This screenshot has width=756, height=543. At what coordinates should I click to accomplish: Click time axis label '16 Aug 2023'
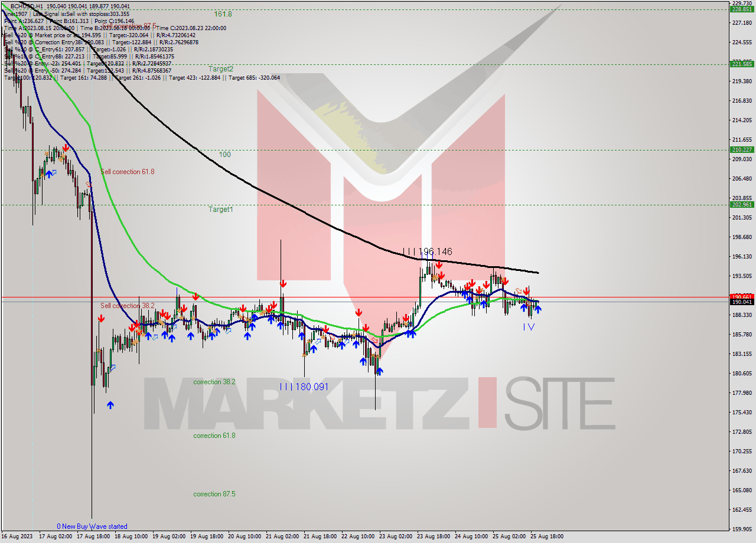[x=18, y=537]
